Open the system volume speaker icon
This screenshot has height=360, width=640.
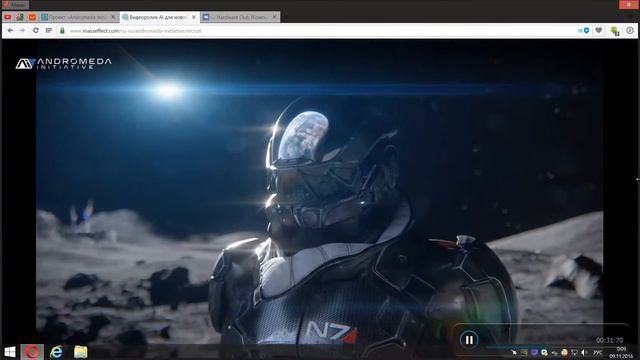tap(584, 352)
